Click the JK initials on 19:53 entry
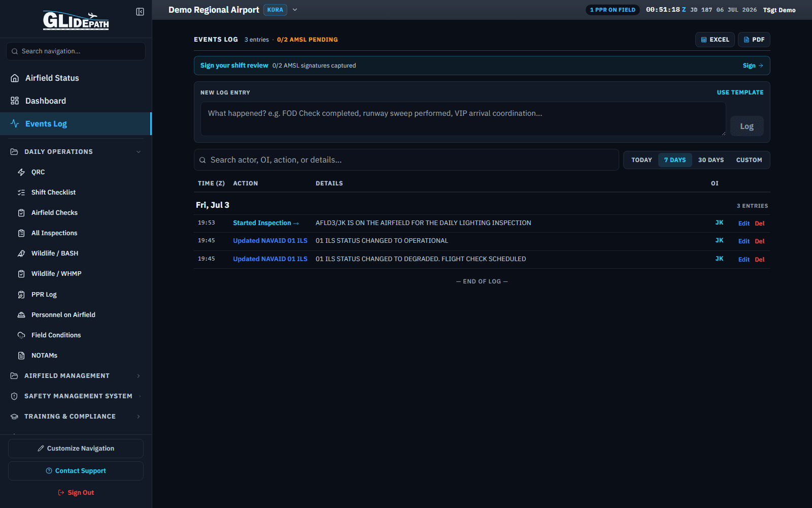 click(719, 223)
